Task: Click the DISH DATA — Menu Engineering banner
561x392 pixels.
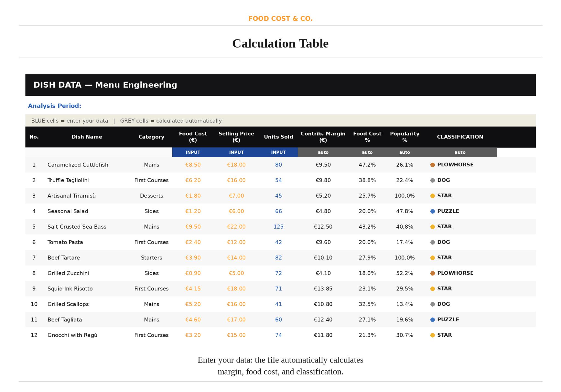Action: coord(280,85)
